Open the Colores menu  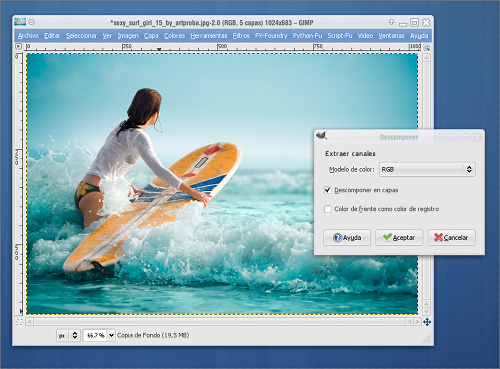(x=174, y=36)
